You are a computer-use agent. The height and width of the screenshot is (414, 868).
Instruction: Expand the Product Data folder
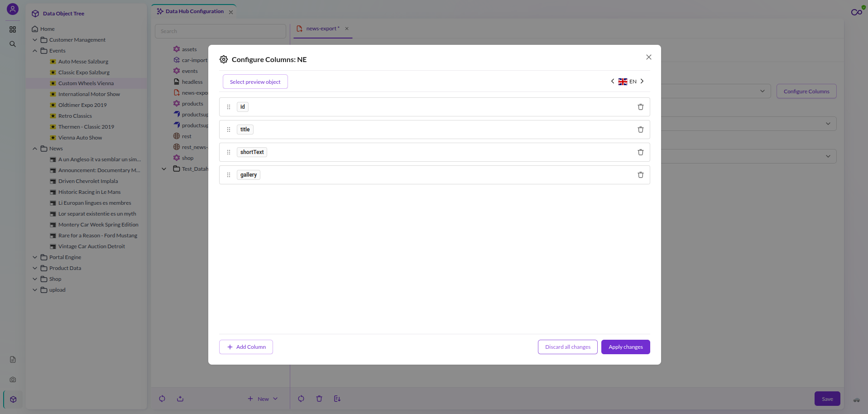coord(35,268)
